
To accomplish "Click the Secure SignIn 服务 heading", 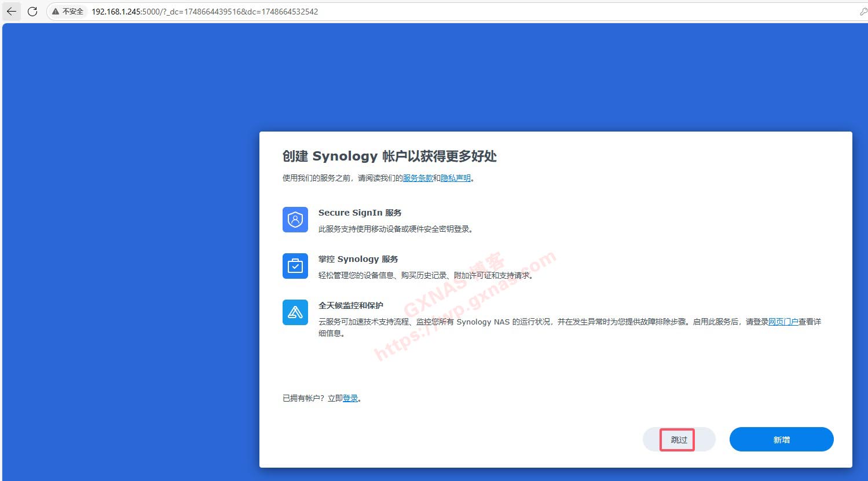I will [360, 213].
